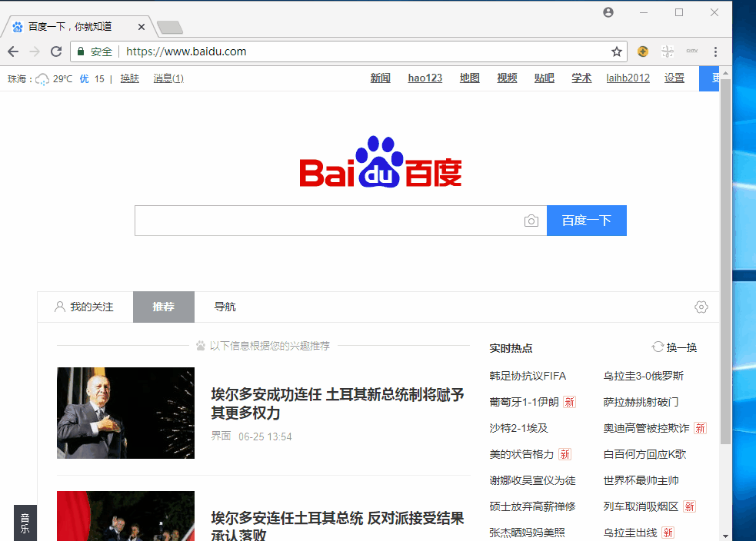Open hot topic 硕士放弃高薪禅修

tap(532, 506)
